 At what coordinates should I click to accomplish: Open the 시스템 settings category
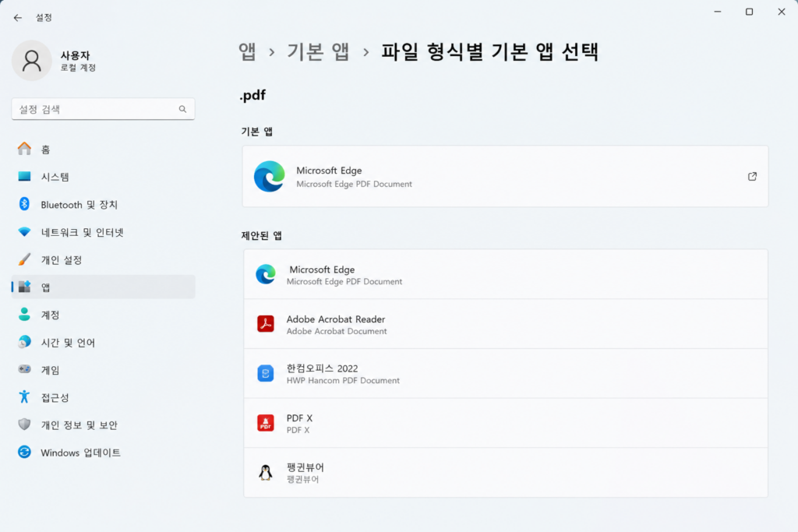(x=104, y=177)
